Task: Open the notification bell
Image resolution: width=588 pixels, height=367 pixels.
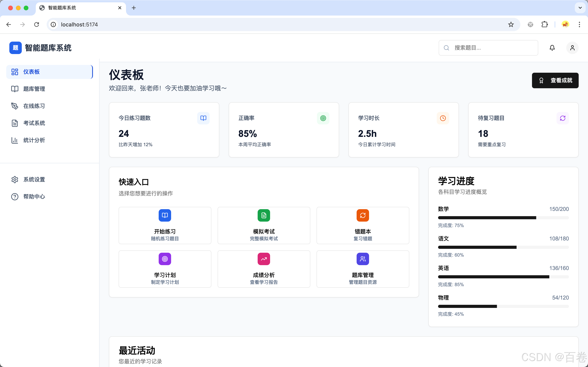Action: click(552, 48)
